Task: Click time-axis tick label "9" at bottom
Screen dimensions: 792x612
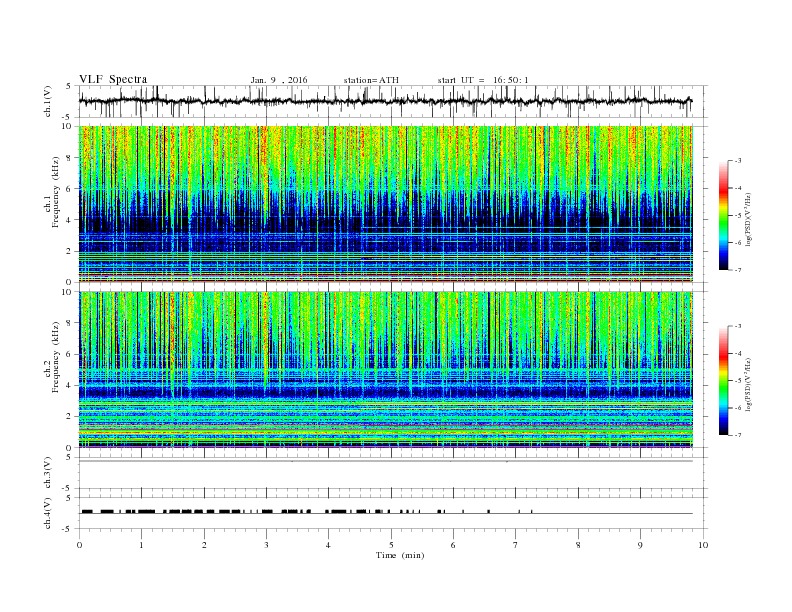Action: pyautogui.click(x=640, y=545)
